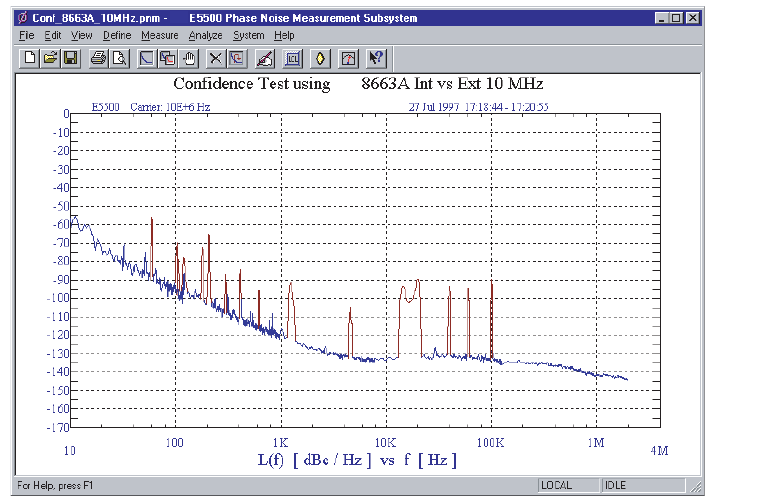
Task: Open the Define menu
Action: tap(117, 35)
